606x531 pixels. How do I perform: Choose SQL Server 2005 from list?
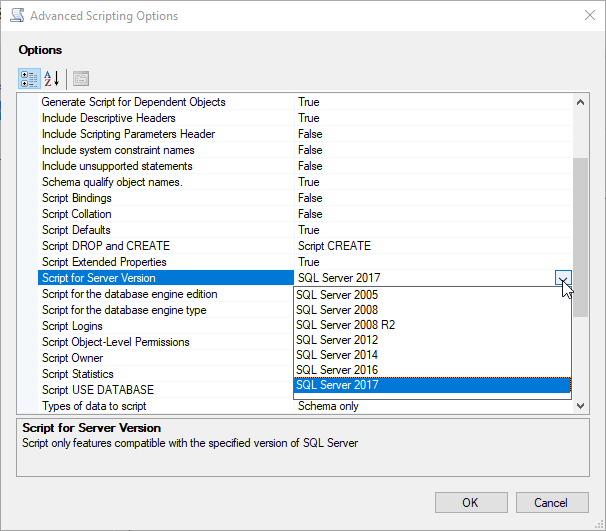(432, 294)
